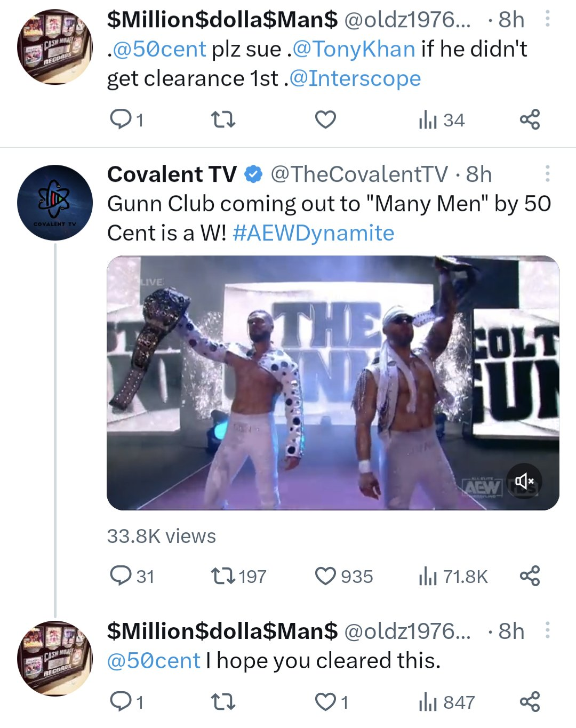576x728 pixels.
Task: Like the Covalent TV tweet
Action: point(325,576)
